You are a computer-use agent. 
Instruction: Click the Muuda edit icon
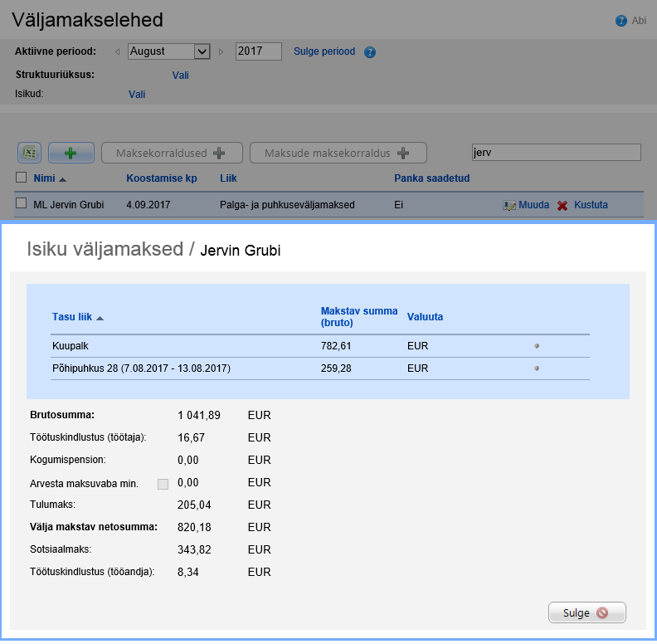[509, 205]
